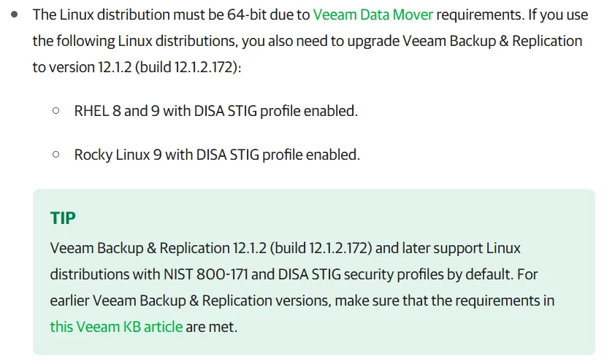The width and height of the screenshot is (615, 364).
Task: Open the 'this Veeam KB article' link
Action: coord(116,327)
